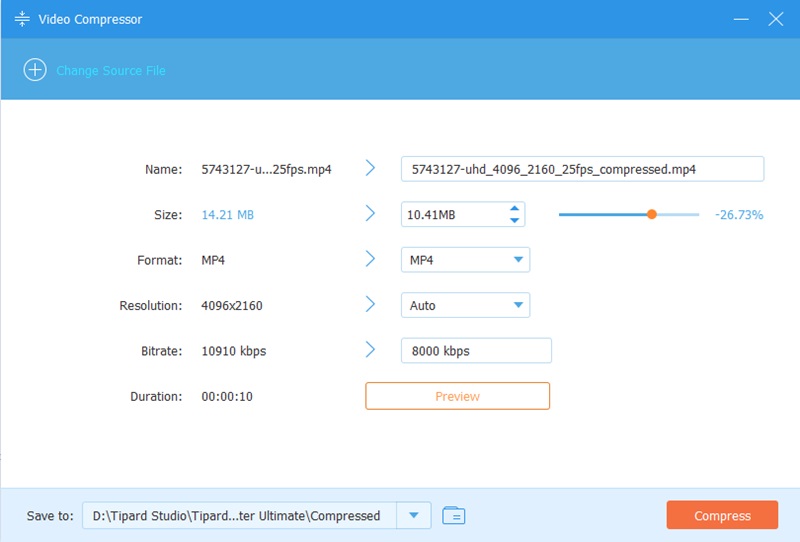This screenshot has height=542, width=800.
Task: Click the plus circle add source icon
Action: pyautogui.click(x=35, y=70)
